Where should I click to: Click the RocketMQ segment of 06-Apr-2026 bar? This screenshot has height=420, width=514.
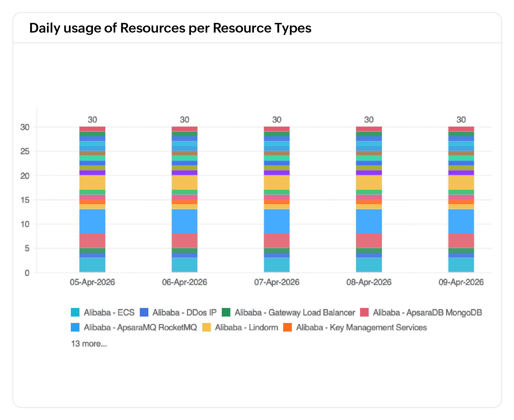click(185, 221)
